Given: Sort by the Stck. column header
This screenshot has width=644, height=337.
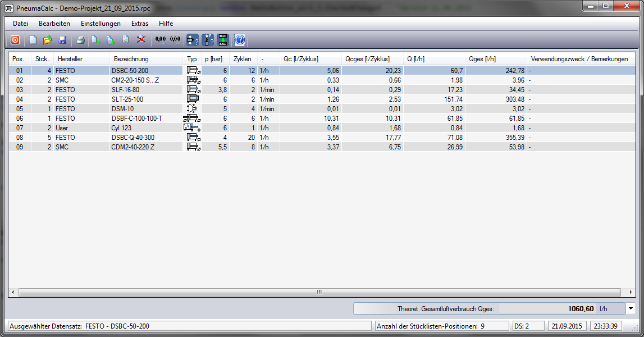Looking at the screenshot, I should [42, 59].
